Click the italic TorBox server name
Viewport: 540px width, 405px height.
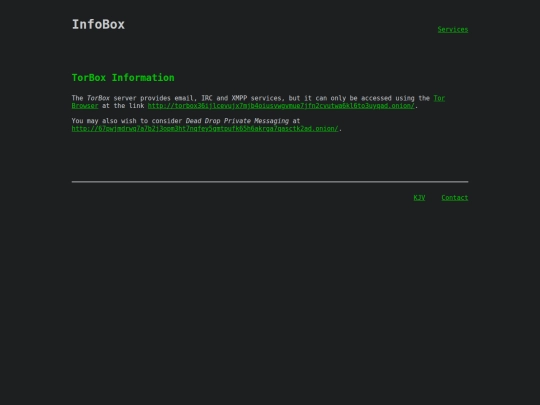(x=98, y=98)
